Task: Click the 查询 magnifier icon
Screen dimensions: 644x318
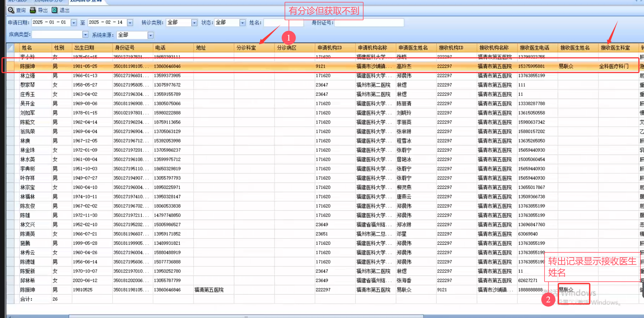Action: [x=11, y=10]
